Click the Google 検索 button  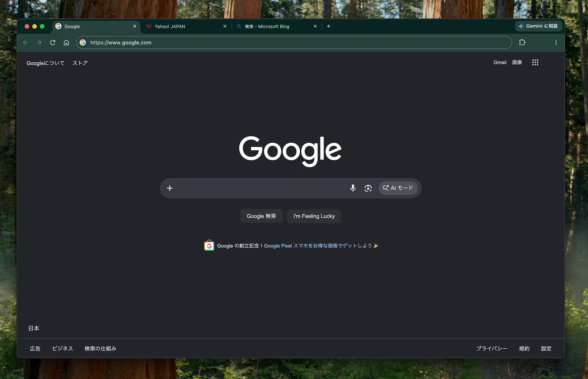point(261,216)
